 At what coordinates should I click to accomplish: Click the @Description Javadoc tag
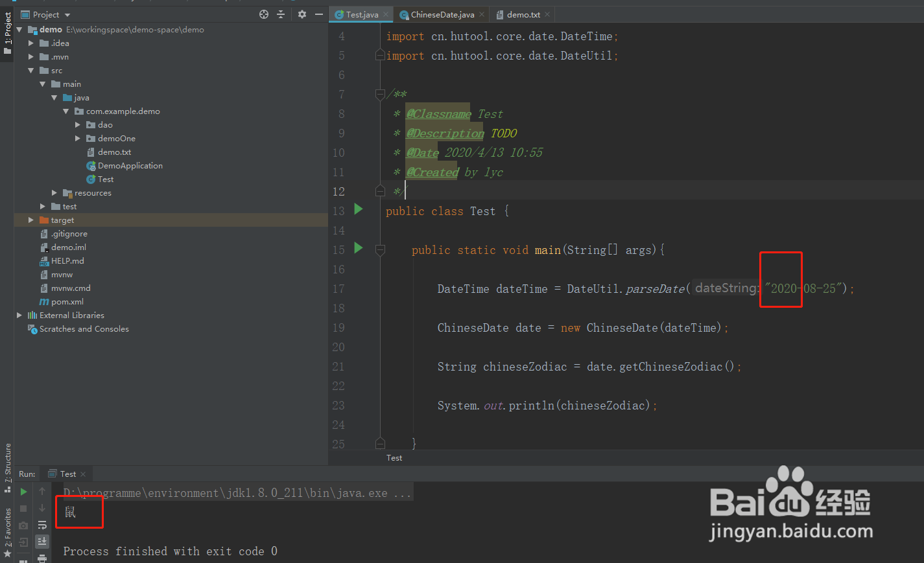coord(445,133)
